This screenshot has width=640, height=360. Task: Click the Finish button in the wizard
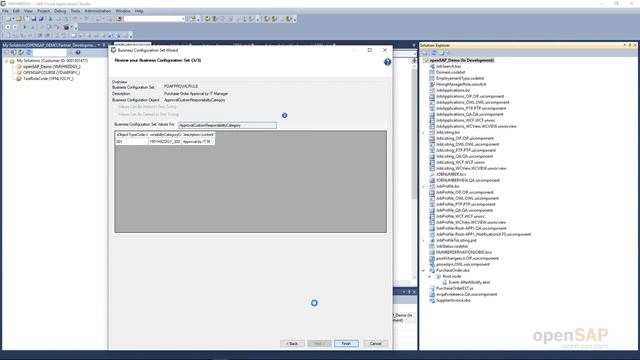[346, 343]
